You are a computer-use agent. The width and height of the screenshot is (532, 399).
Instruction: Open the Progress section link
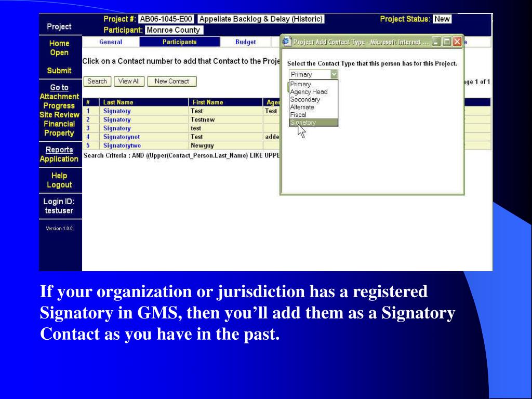[59, 106]
